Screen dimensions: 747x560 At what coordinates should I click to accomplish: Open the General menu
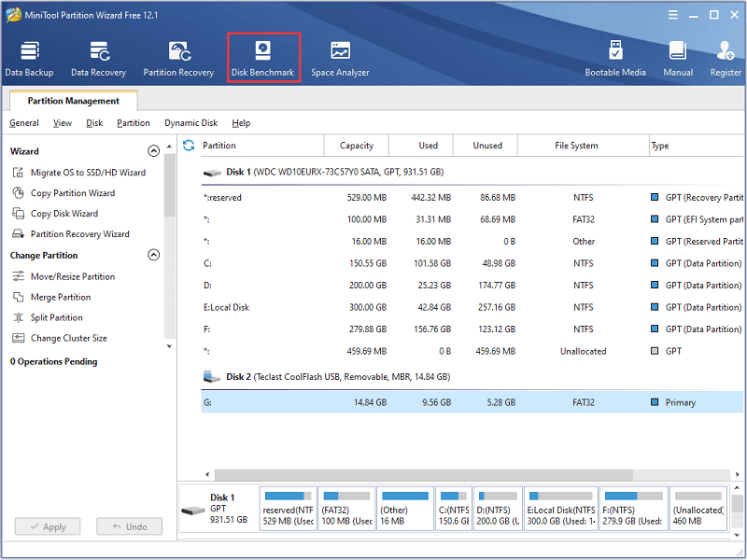tap(24, 123)
